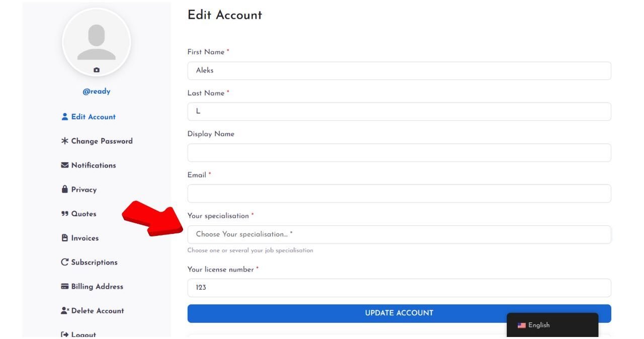Focus the First Name field containing Aleks

coord(399,70)
